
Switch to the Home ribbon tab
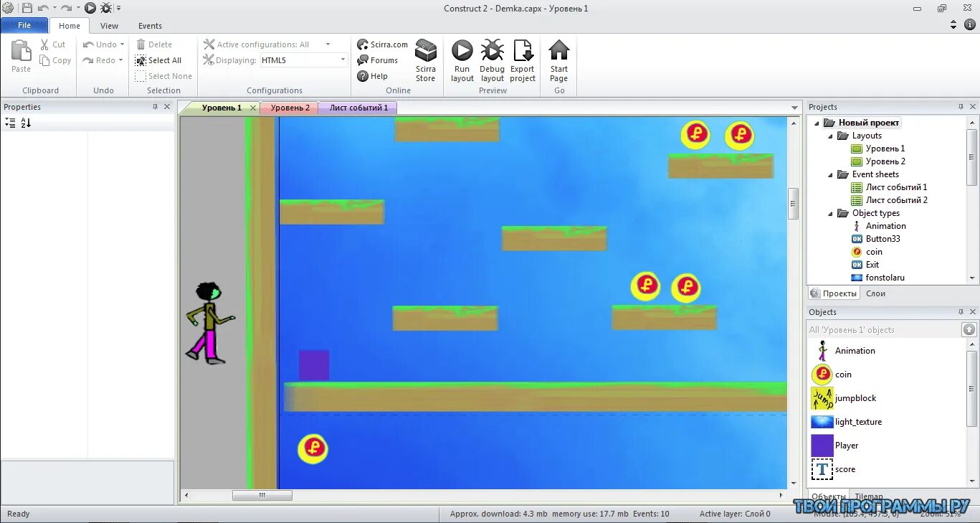(70, 26)
